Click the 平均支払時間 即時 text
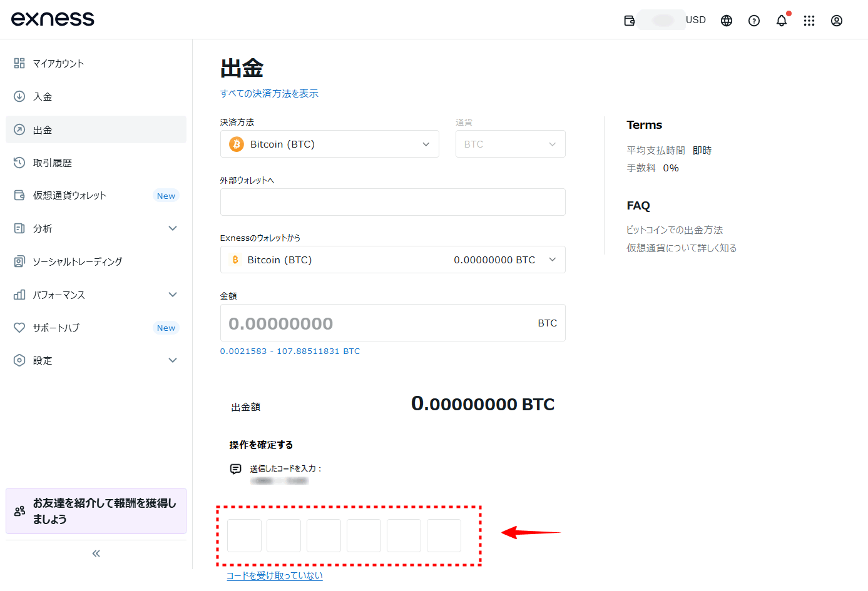868x591 pixels. [669, 150]
